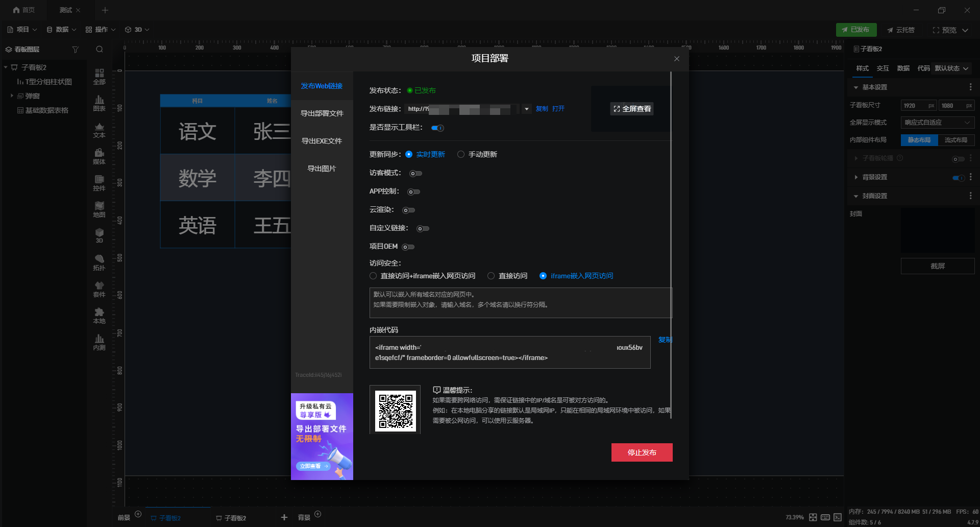Toggle the 访客模式 guest mode switch

415,174
